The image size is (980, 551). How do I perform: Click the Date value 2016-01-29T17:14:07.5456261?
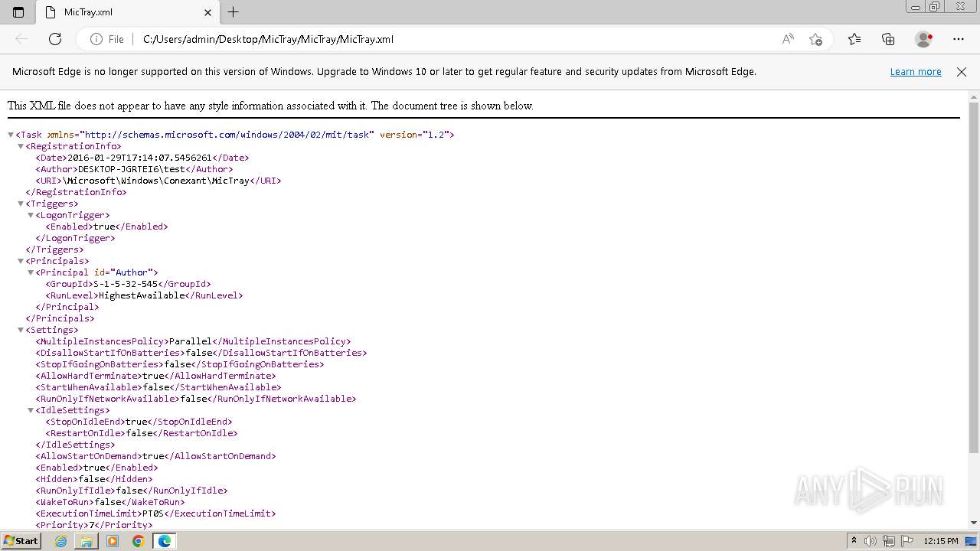click(139, 158)
